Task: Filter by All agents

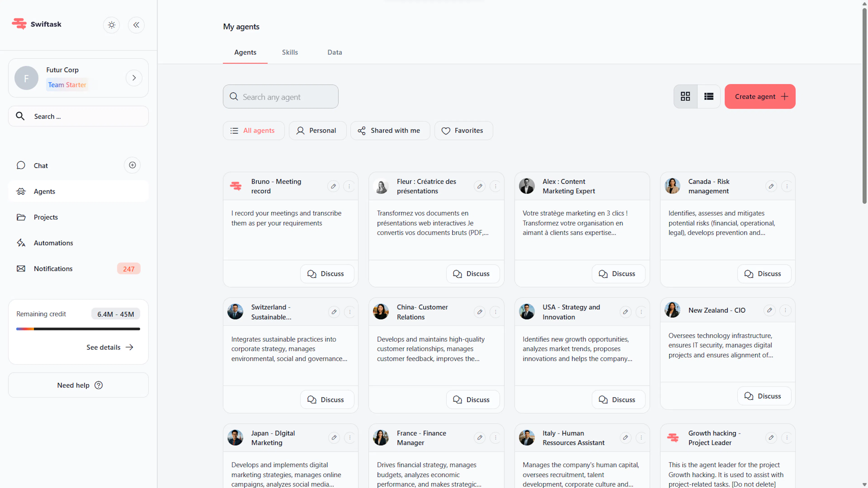Action: [253, 131]
